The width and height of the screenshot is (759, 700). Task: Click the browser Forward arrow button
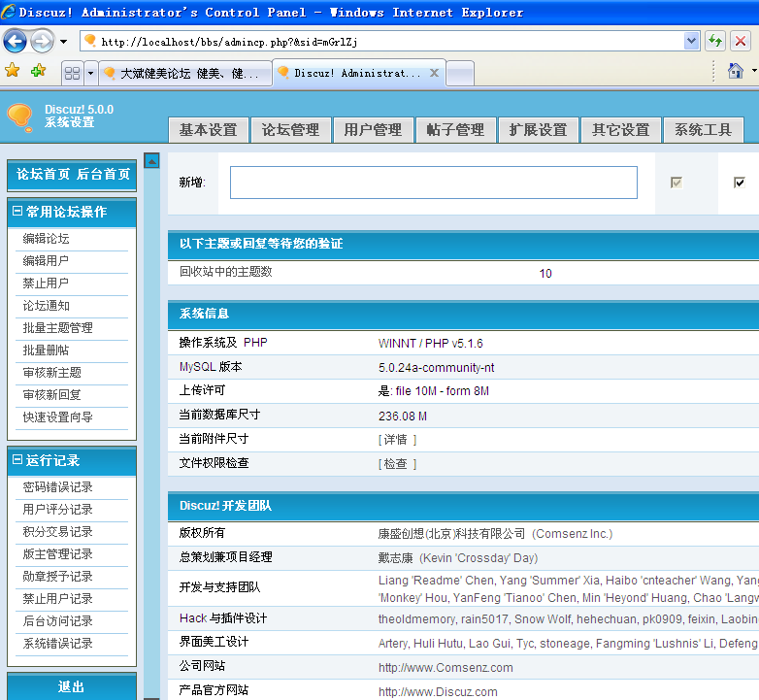pos(42,42)
